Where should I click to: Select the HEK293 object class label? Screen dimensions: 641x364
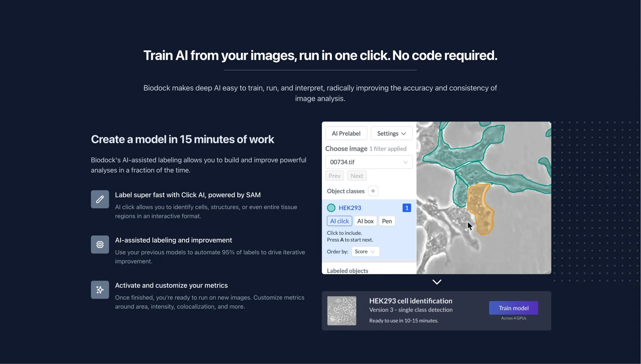350,208
